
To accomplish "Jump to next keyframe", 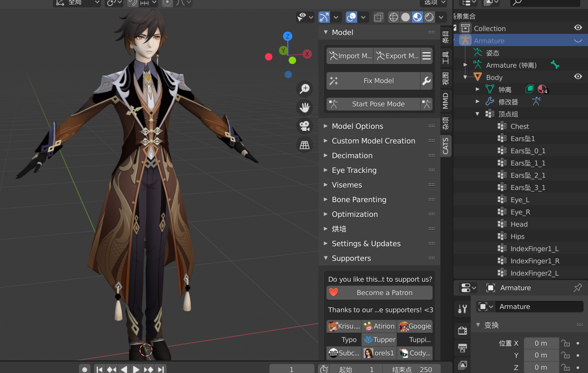I will (148, 369).
